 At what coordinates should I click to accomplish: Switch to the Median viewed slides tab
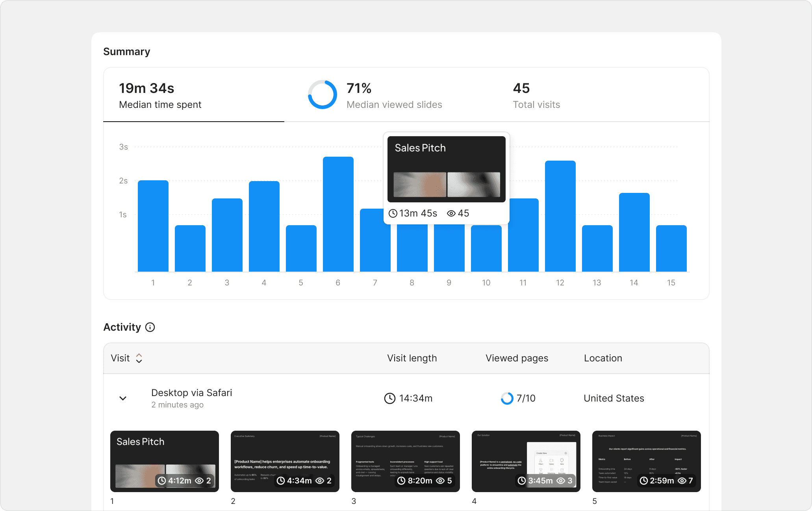click(375, 95)
